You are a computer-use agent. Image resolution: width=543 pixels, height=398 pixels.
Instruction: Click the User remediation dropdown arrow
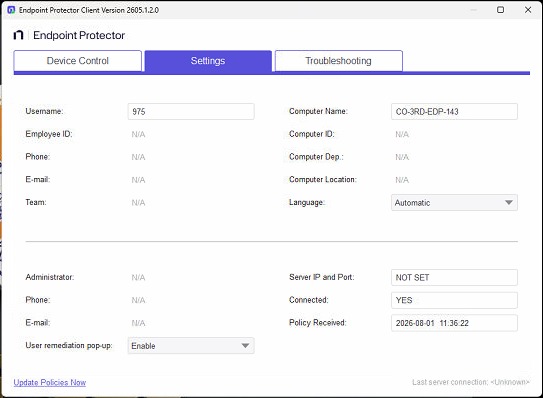pos(245,346)
